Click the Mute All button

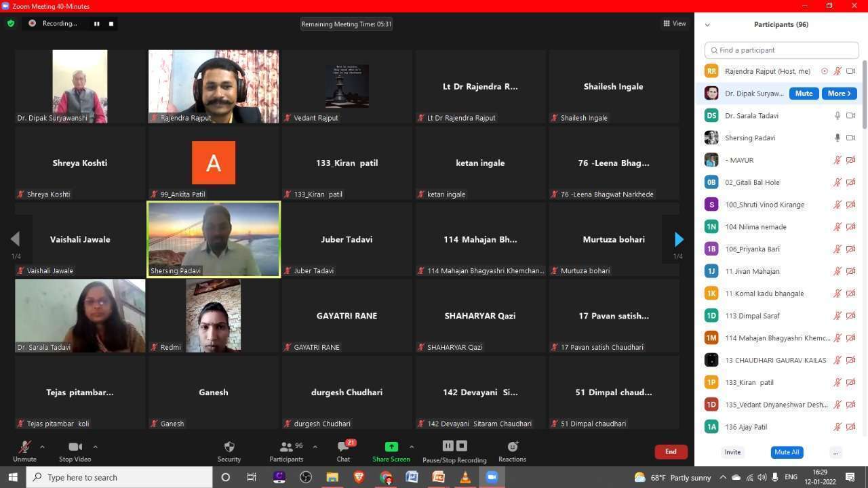pos(787,452)
